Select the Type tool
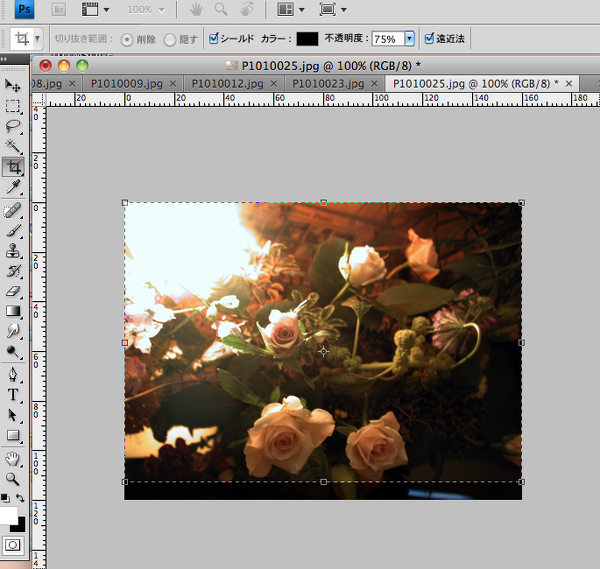Screen dimensions: 600x569 tap(13, 395)
